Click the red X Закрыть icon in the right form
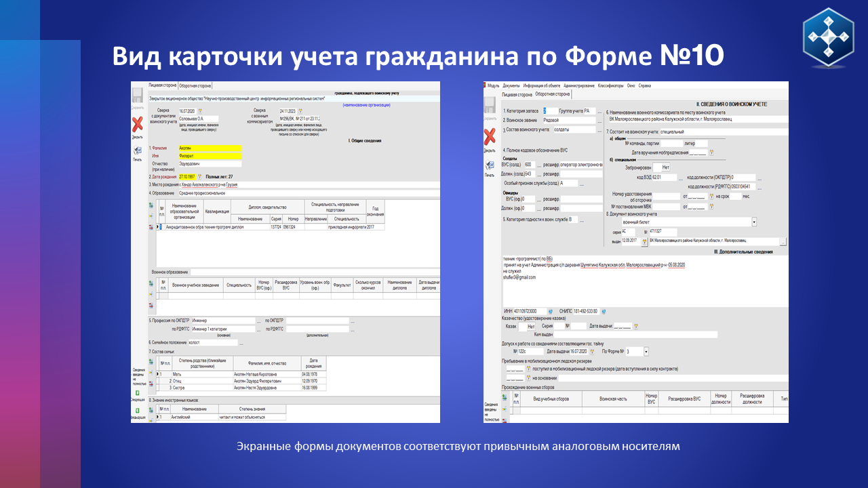Viewport: 868px width, 488px height. pyautogui.click(x=490, y=136)
